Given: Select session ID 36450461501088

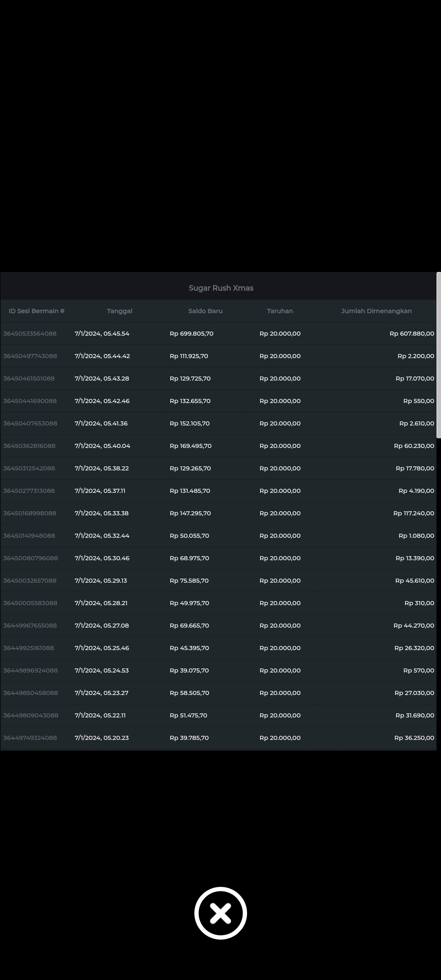Looking at the screenshot, I should pos(29,379).
